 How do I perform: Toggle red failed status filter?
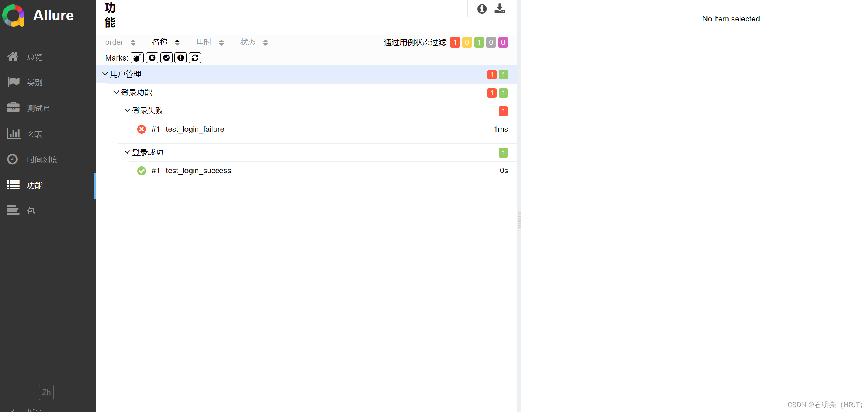(455, 42)
